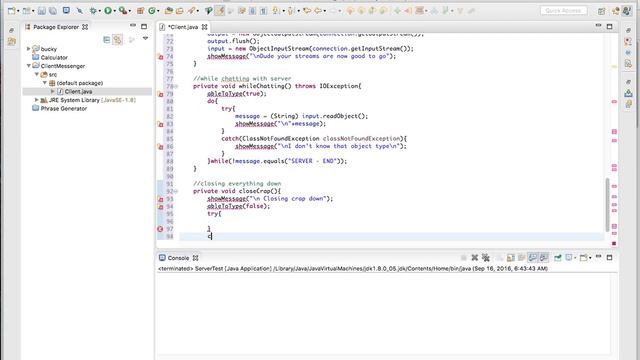The width and height of the screenshot is (640, 360).
Task: Click the Skip All Breakpoints icon
Action: click(80, 11)
